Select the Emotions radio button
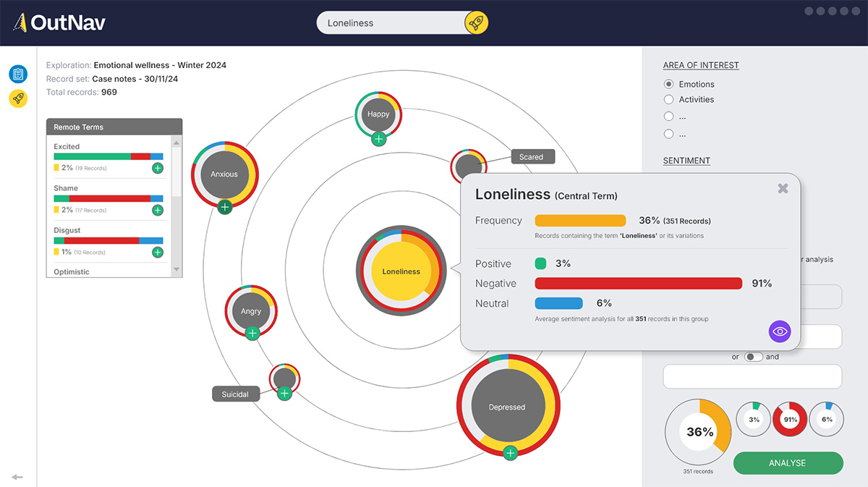 [x=669, y=84]
